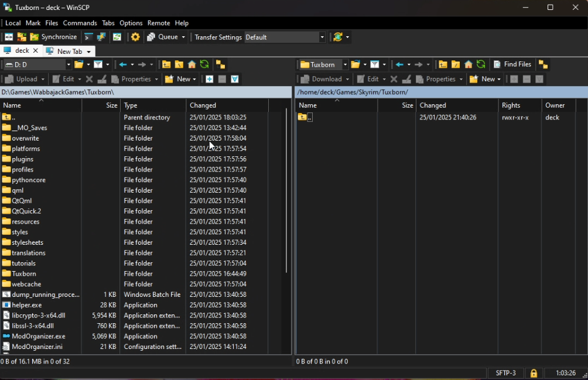Sort local files by Name column header
The image size is (588, 380).
(41, 105)
